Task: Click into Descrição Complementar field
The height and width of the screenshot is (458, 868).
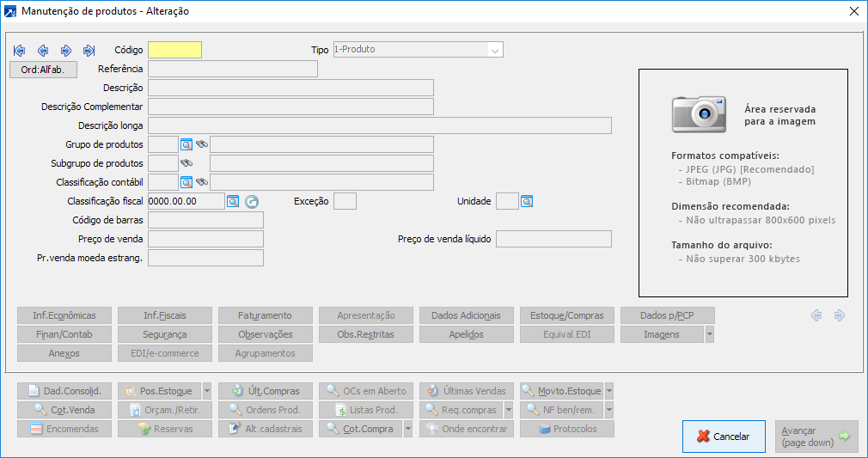Action: pos(290,107)
